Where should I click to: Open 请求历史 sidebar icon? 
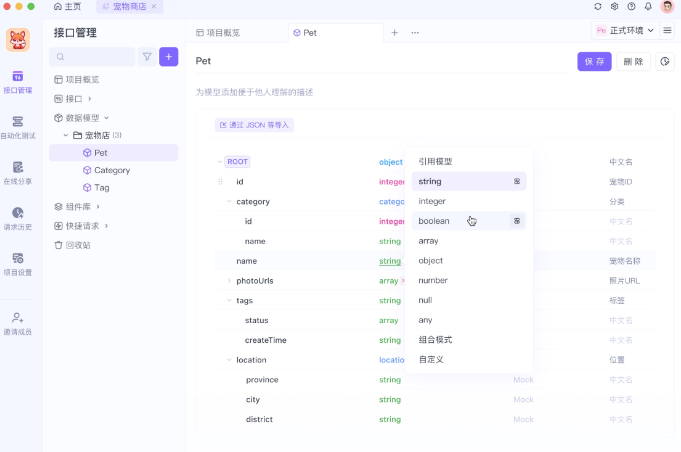(x=18, y=217)
